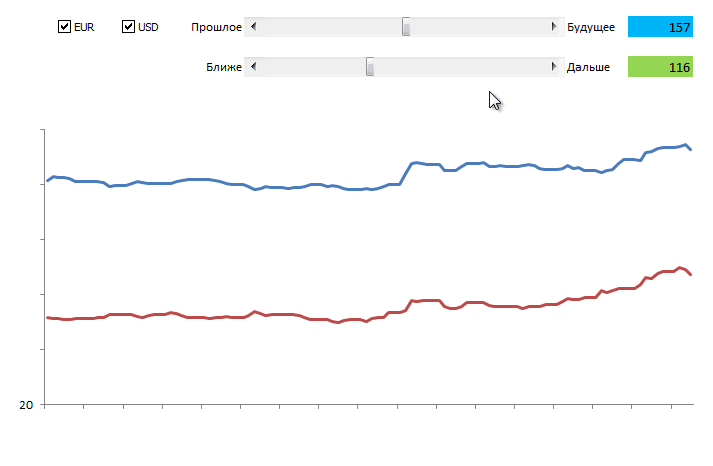Click the blue cell showing 157
This screenshot has height=466, width=713.
660,27
